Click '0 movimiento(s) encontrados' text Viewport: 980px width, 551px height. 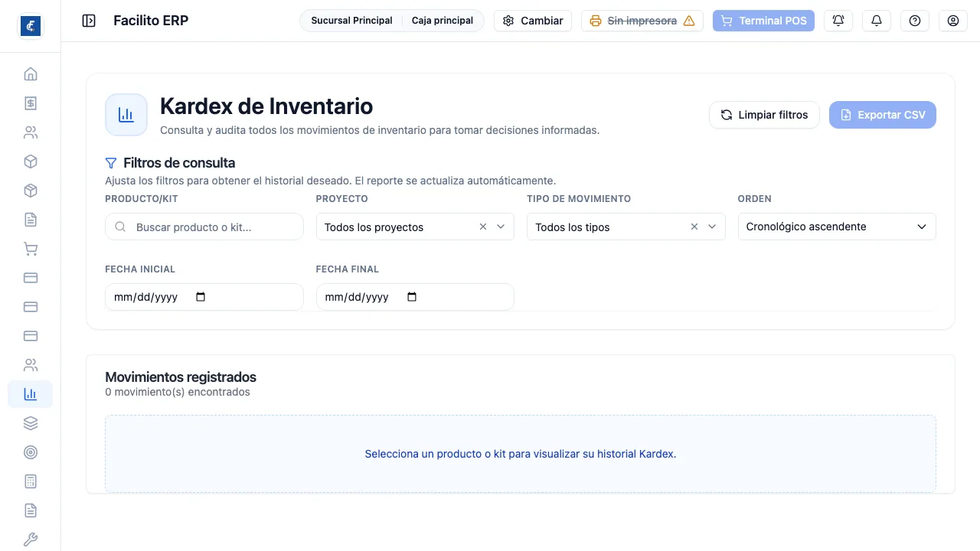(x=178, y=392)
